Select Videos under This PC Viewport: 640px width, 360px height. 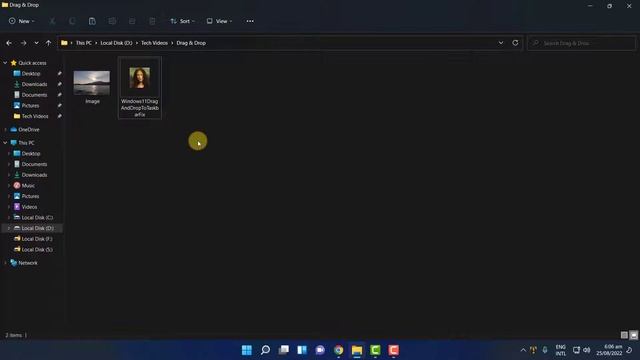coord(29,207)
